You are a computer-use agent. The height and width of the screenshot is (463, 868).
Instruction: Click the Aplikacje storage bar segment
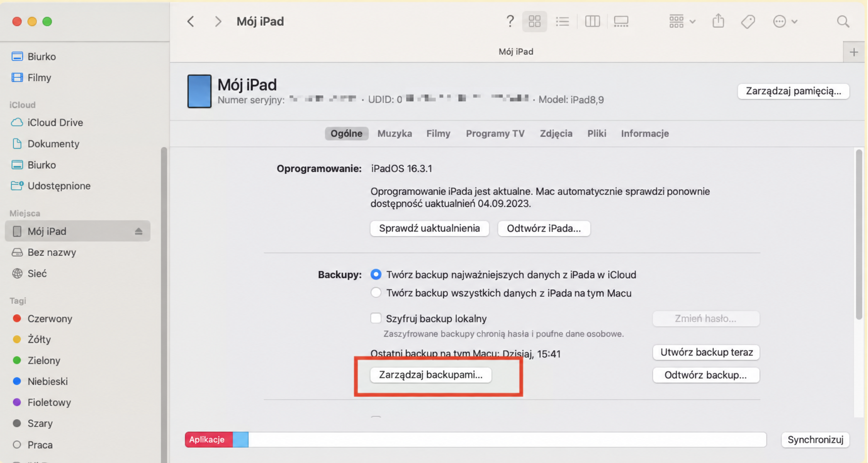pyautogui.click(x=208, y=440)
